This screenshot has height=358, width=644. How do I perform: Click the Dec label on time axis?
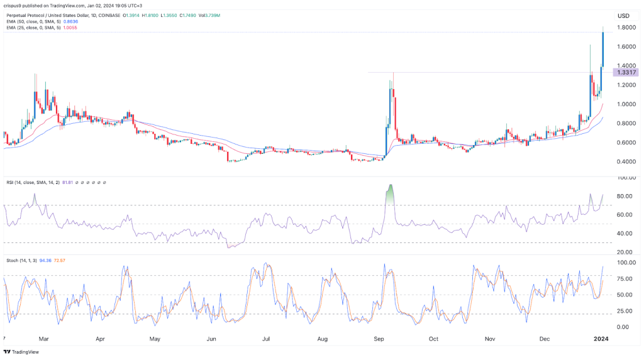[x=545, y=339]
